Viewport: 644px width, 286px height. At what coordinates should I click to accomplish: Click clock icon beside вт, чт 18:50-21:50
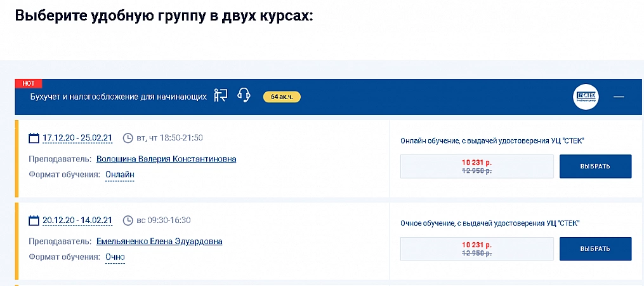[x=127, y=138]
